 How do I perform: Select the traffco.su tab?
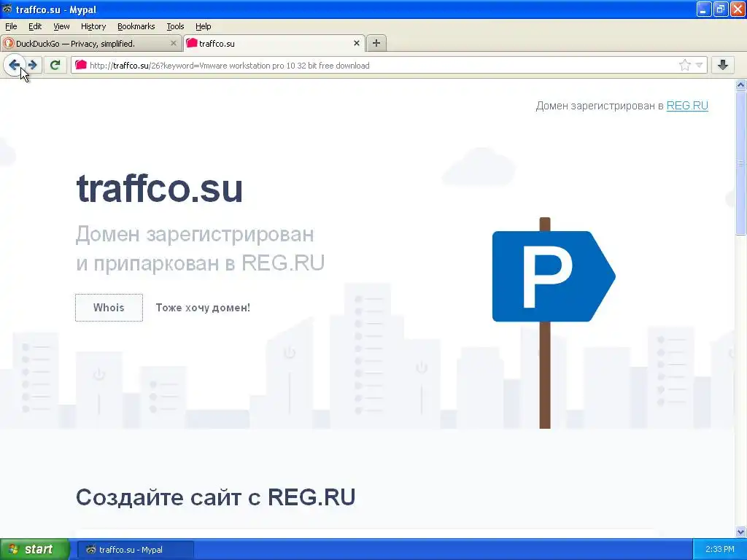pos(274,43)
